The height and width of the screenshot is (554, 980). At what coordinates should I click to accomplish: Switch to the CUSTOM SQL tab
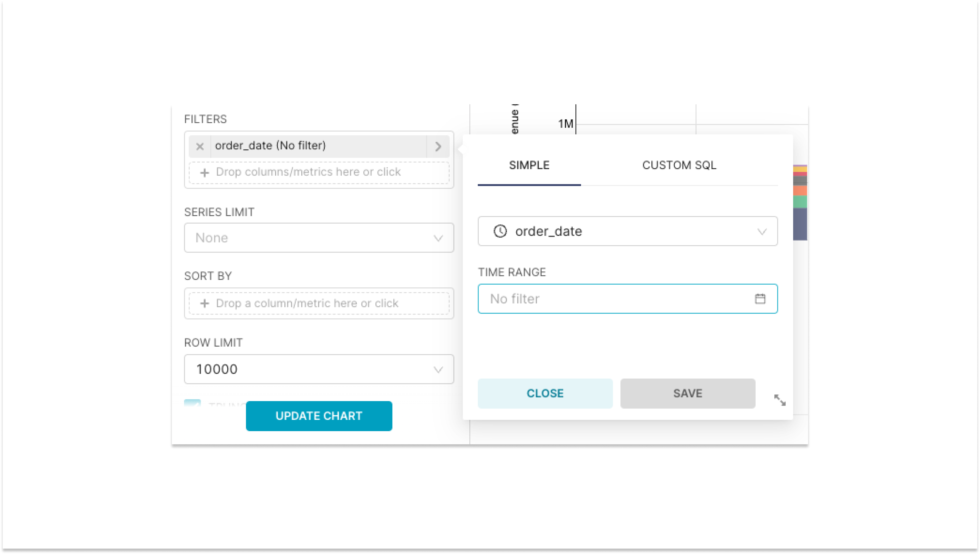[679, 165]
